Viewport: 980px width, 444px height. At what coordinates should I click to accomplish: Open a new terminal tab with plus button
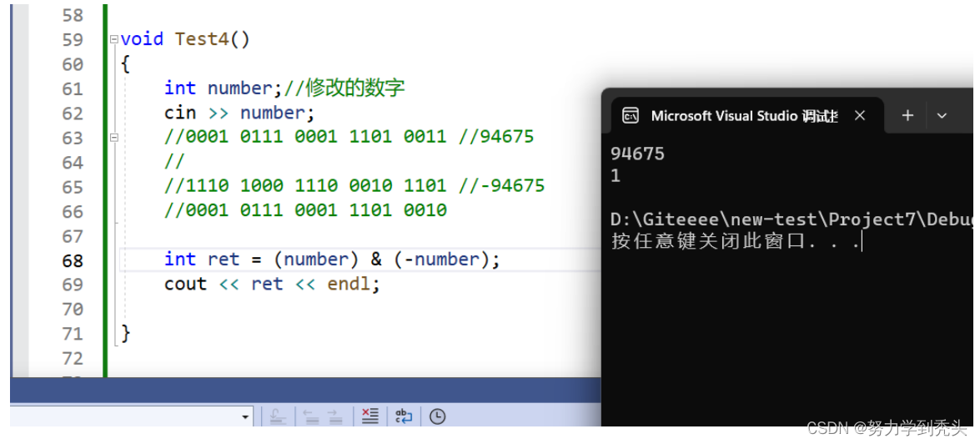click(x=907, y=116)
